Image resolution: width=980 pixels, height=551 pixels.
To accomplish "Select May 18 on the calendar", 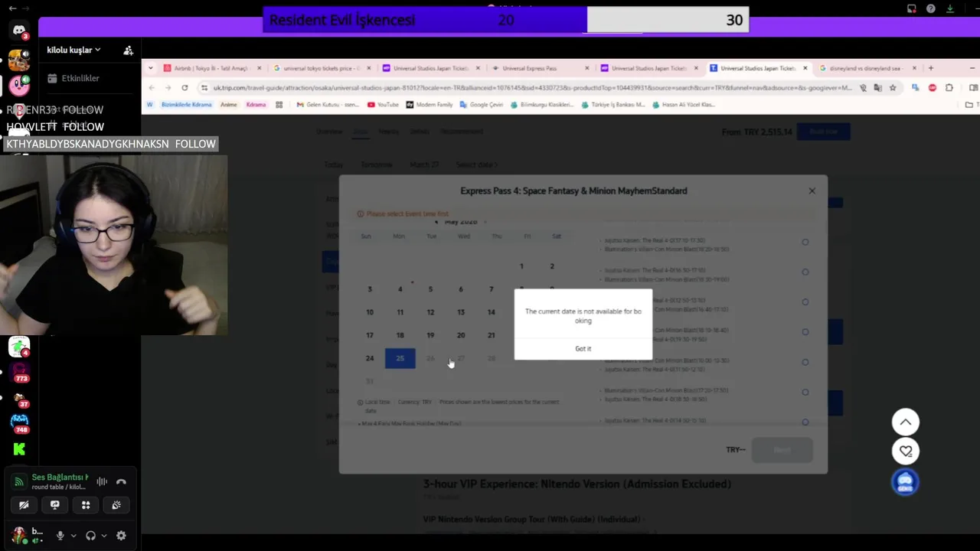I will 400,335.
